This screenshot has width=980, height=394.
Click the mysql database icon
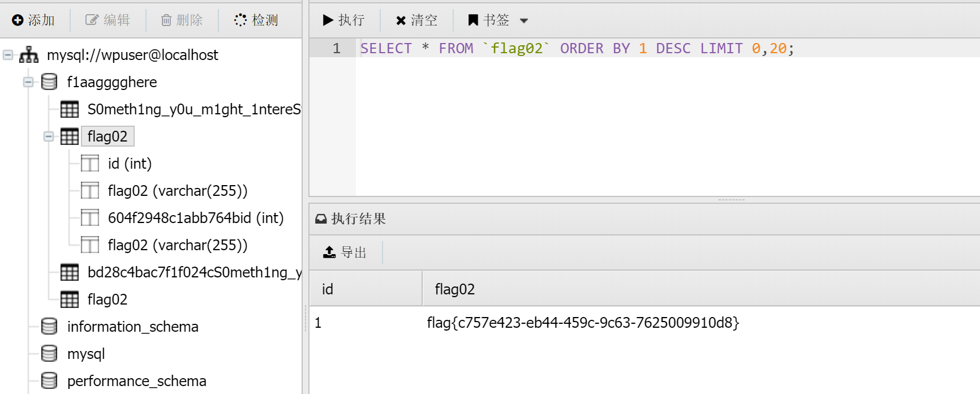[x=49, y=354]
